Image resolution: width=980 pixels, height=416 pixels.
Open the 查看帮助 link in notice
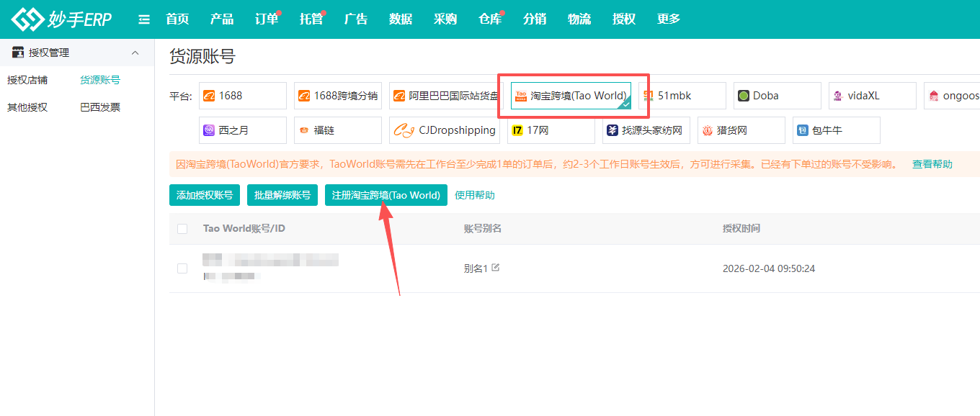pyautogui.click(x=932, y=164)
